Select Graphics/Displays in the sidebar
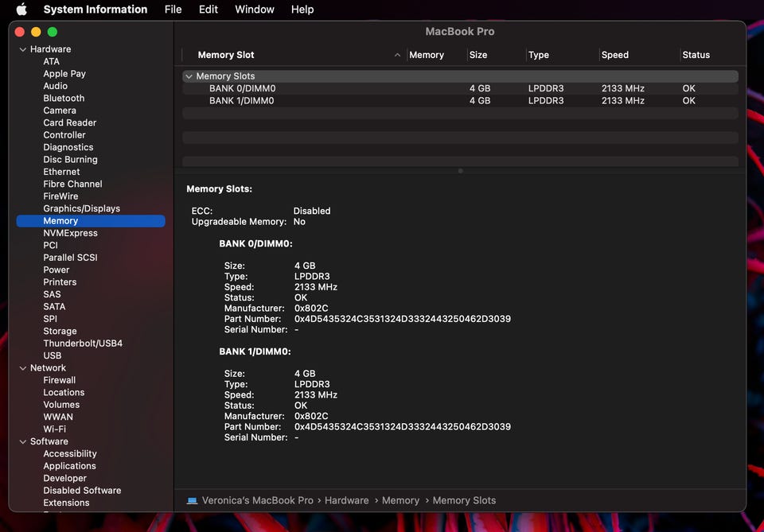The image size is (764, 532). 81,208
